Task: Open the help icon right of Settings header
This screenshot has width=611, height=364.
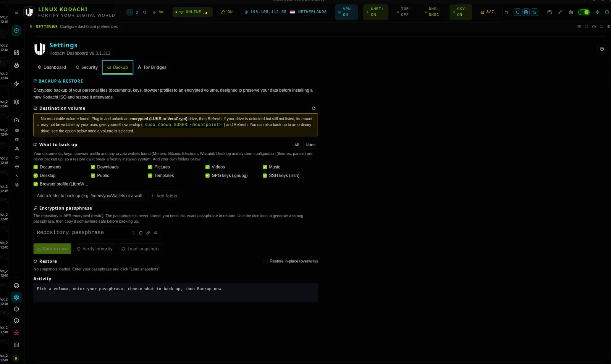Action: [602, 49]
